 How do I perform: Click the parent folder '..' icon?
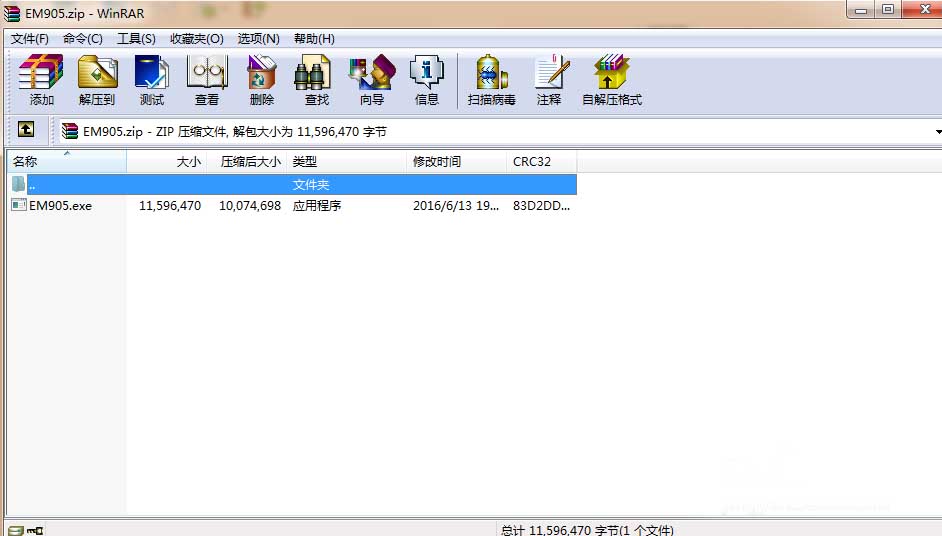[x=19, y=184]
